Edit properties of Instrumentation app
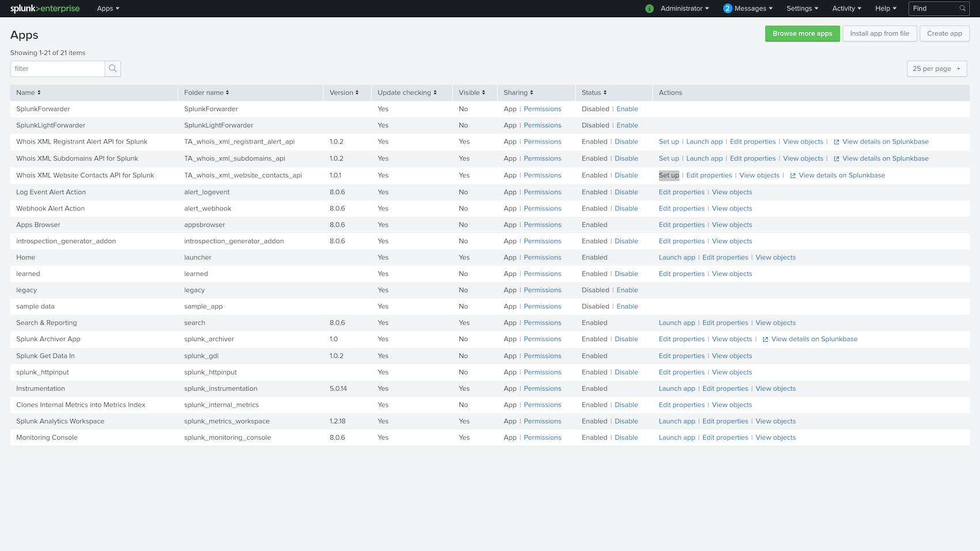The height and width of the screenshot is (551, 980). 725,389
